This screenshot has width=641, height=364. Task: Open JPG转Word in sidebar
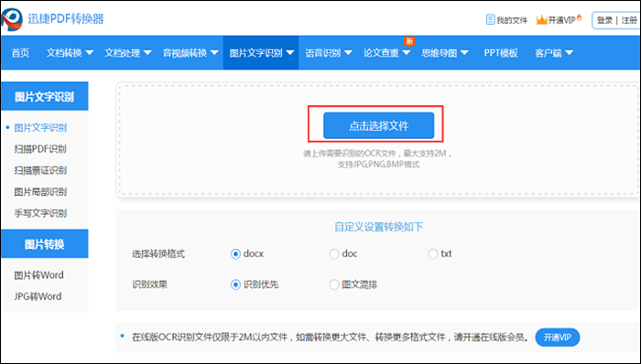tap(38, 296)
